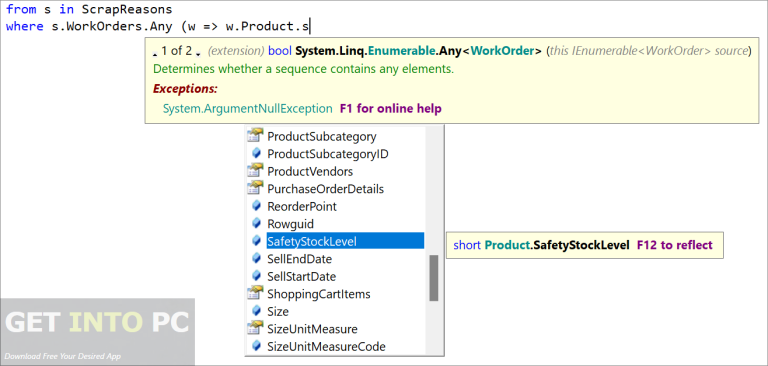Image resolution: width=768 pixels, height=366 pixels.
Task: Choose ShoppingCartItems from the list
Action: coord(319,294)
